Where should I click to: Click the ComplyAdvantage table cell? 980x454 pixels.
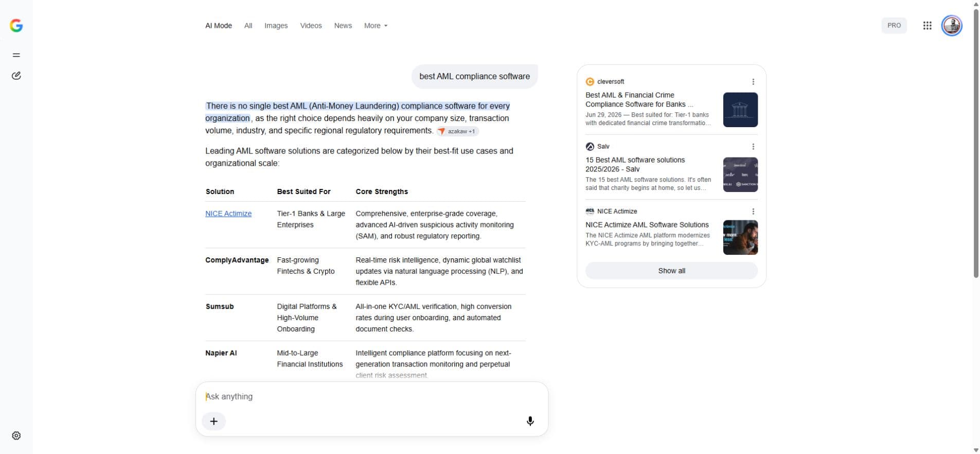pos(237,260)
